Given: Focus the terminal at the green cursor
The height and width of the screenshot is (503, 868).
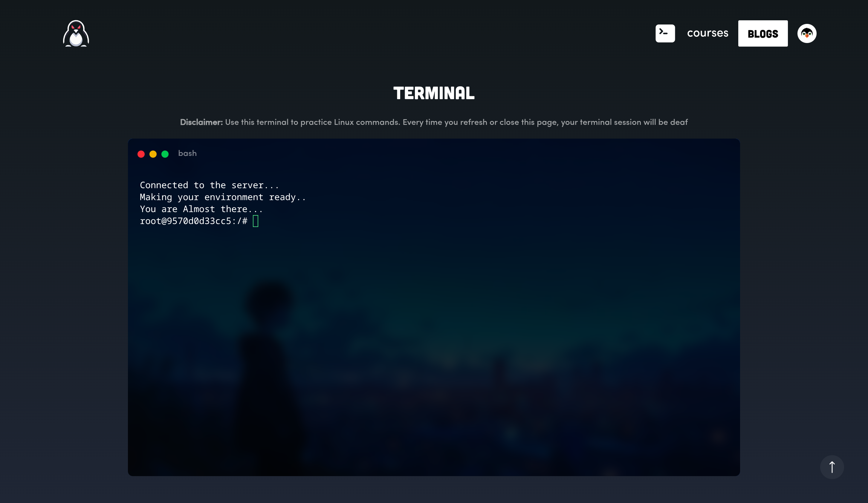Looking at the screenshot, I should pos(256,221).
